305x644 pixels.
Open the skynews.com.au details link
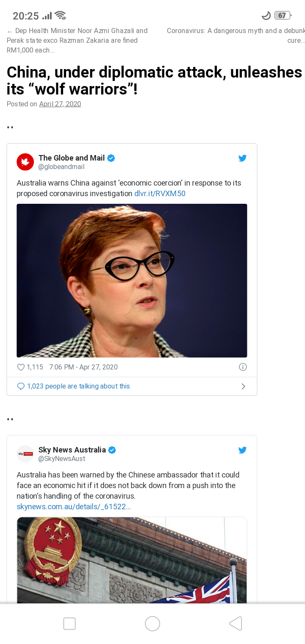pyautogui.click(x=74, y=507)
